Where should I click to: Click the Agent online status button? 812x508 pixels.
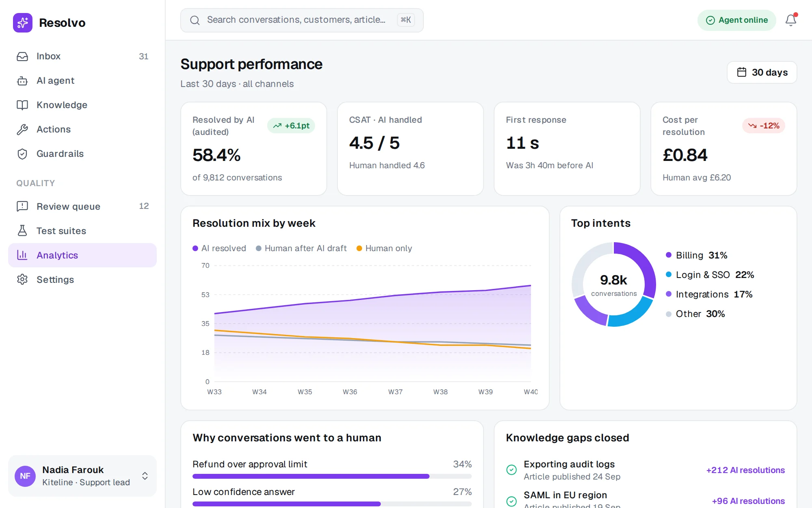736,20
